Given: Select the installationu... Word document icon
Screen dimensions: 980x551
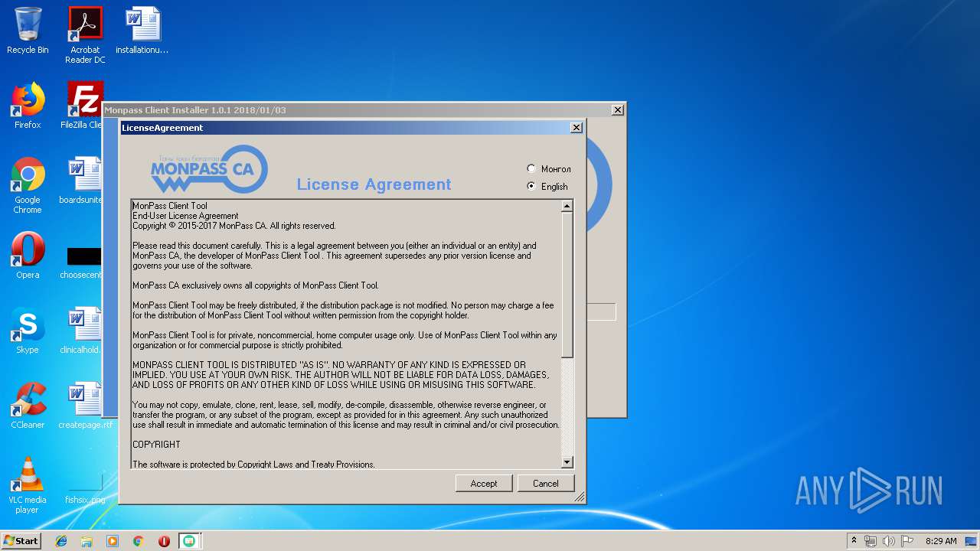Looking at the screenshot, I should pyautogui.click(x=142, y=31).
